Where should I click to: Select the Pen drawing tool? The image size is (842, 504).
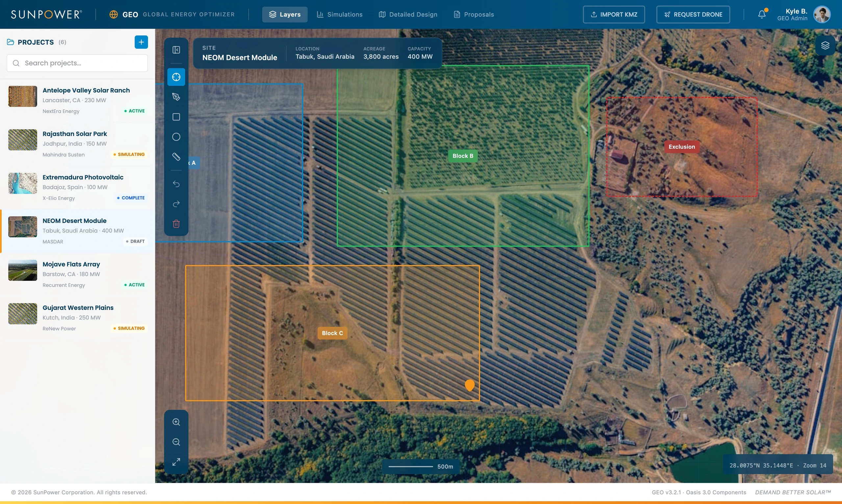(176, 97)
